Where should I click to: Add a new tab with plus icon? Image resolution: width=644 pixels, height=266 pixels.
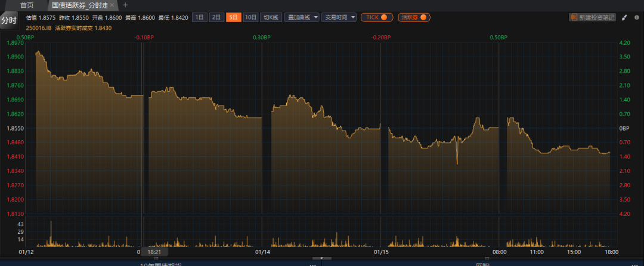click(x=125, y=5)
